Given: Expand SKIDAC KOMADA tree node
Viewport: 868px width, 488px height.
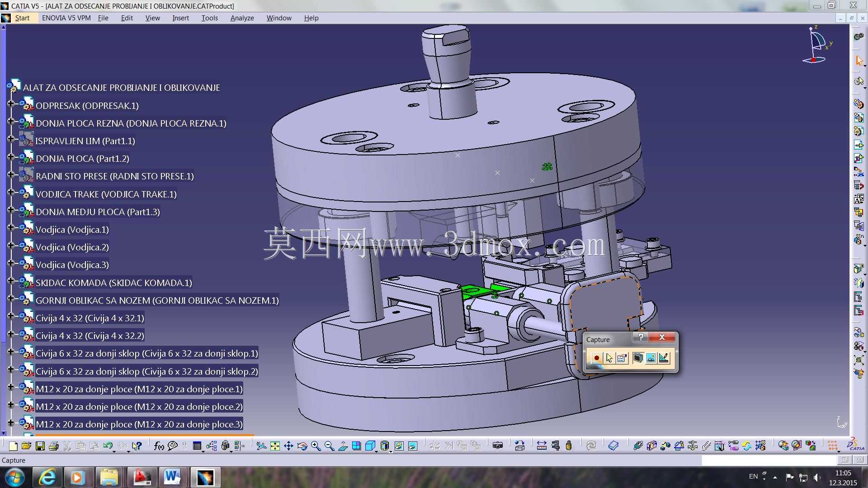Looking at the screenshot, I should 10,281.
